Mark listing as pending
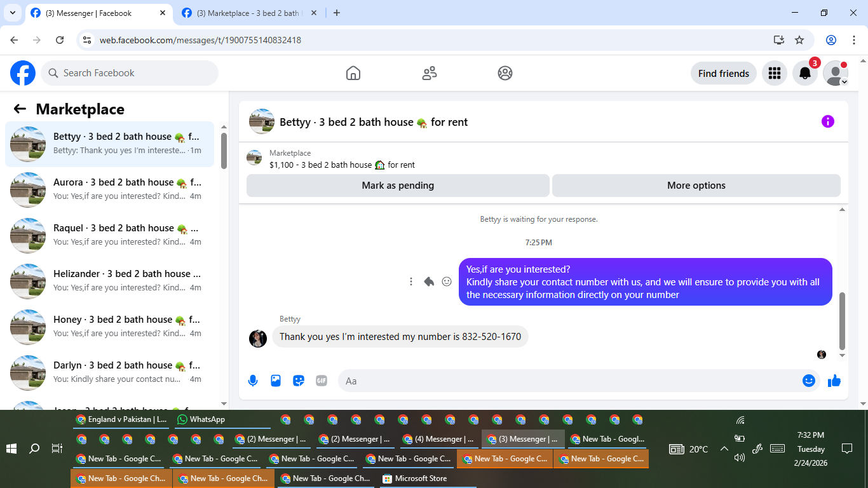This screenshot has width=868, height=488. pos(398,186)
